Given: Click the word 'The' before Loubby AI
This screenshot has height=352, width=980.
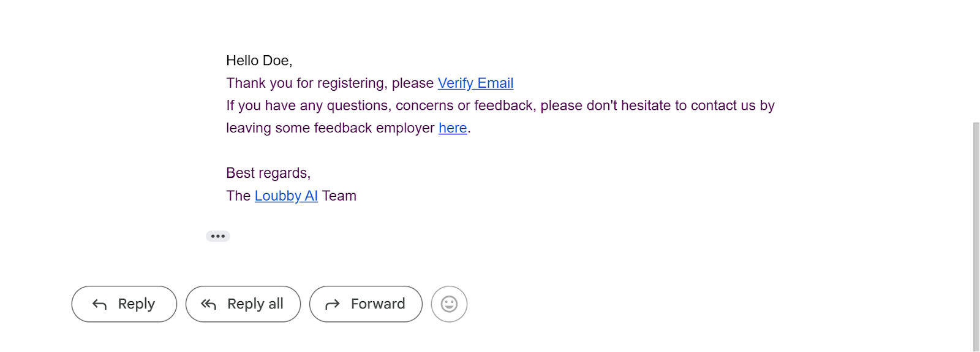Looking at the screenshot, I should (238, 196).
